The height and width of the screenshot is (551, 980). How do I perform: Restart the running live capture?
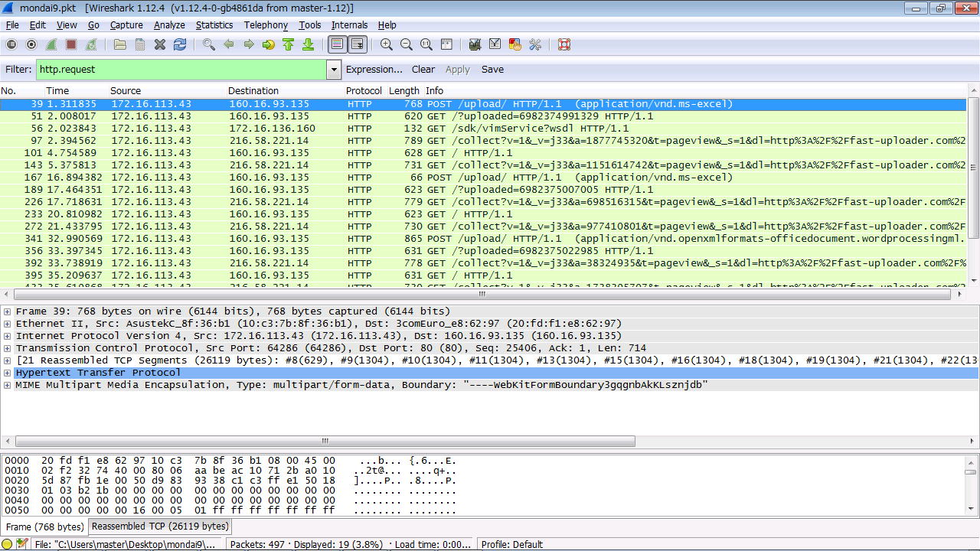[x=92, y=44]
